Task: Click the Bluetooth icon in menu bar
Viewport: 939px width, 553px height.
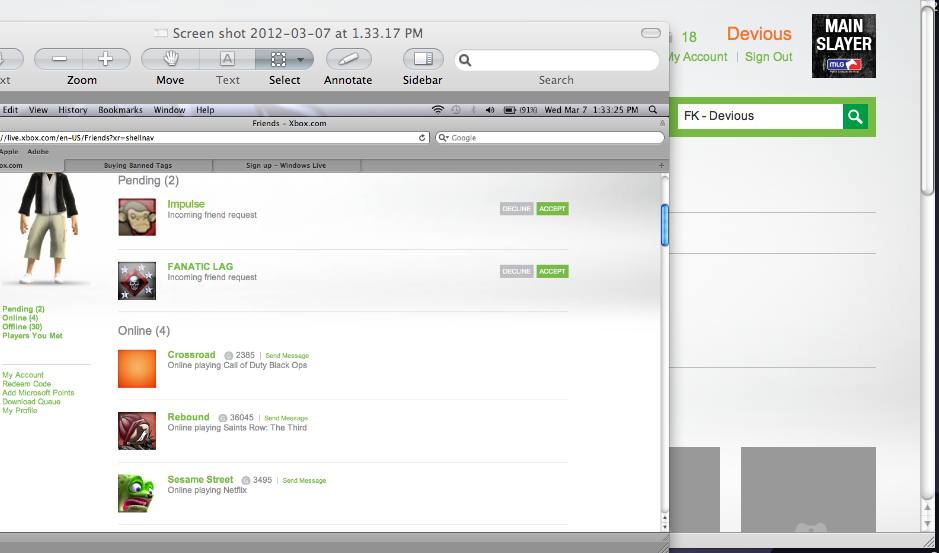Action: point(473,110)
